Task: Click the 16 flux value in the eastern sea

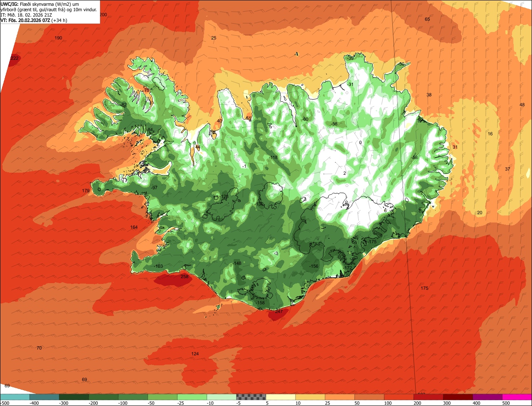Action: click(x=490, y=134)
